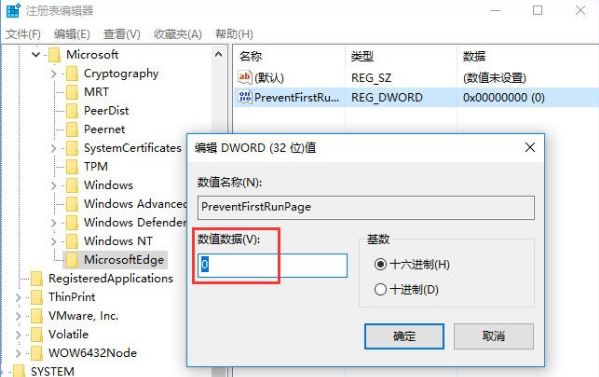Select the hexadecimal (十六进制) radio button

tap(380, 264)
